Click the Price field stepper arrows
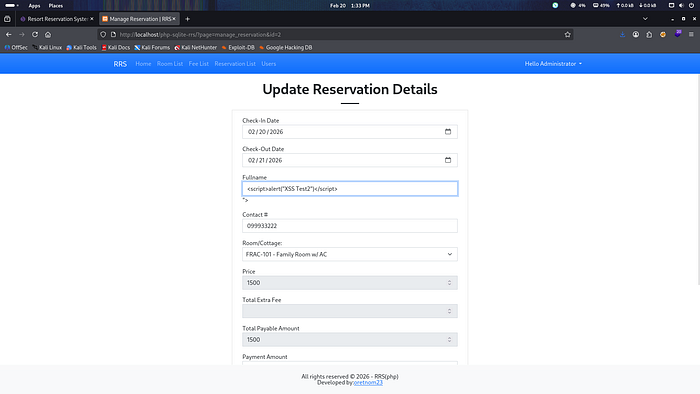The height and width of the screenshot is (394, 700). 449,283
